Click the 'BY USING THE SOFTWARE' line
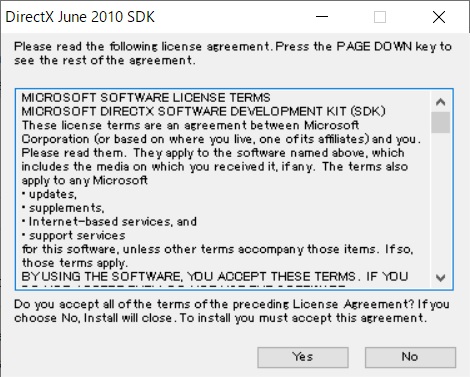 [215, 277]
